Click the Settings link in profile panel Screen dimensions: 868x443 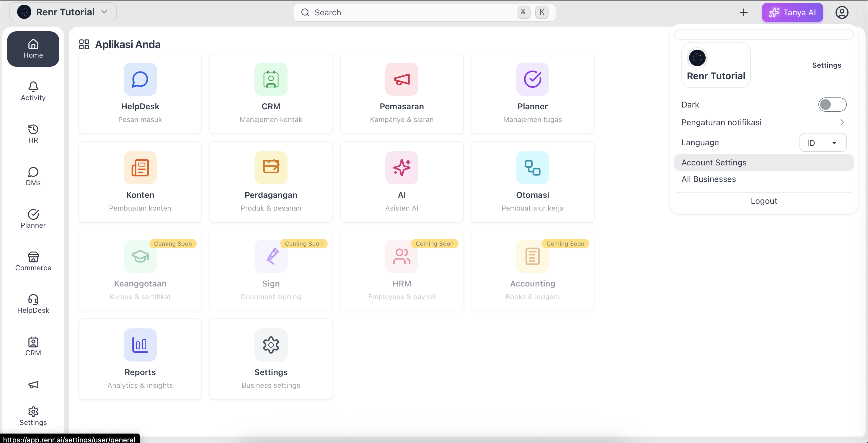pyautogui.click(x=826, y=65)
